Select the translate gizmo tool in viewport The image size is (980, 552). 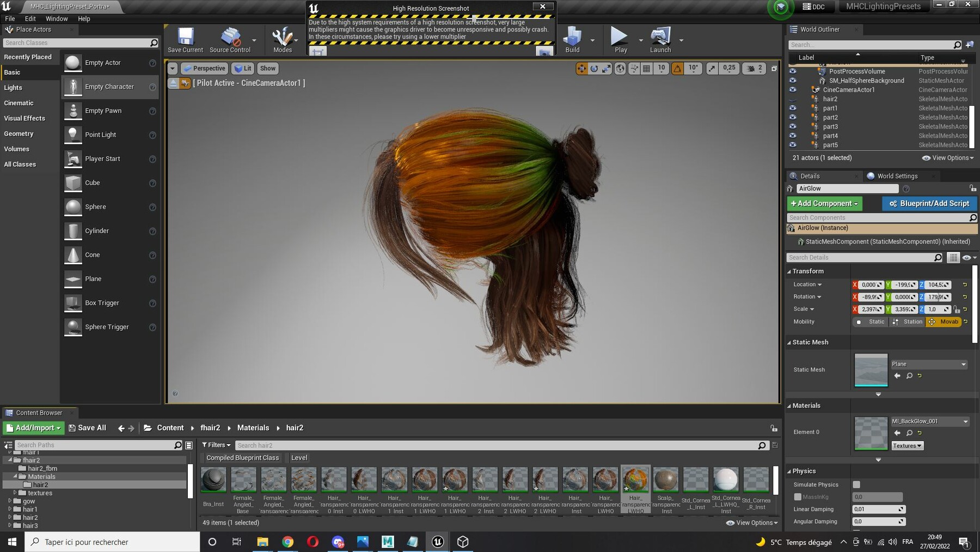(x=581, y=68)
